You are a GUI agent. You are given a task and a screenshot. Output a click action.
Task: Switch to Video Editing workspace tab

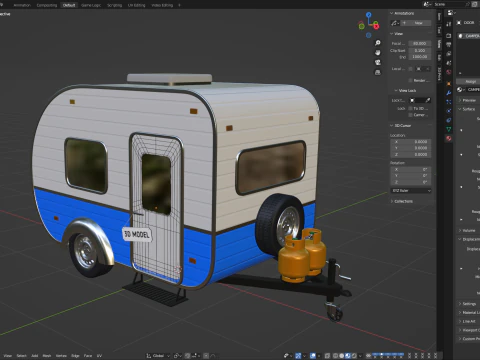162,5
